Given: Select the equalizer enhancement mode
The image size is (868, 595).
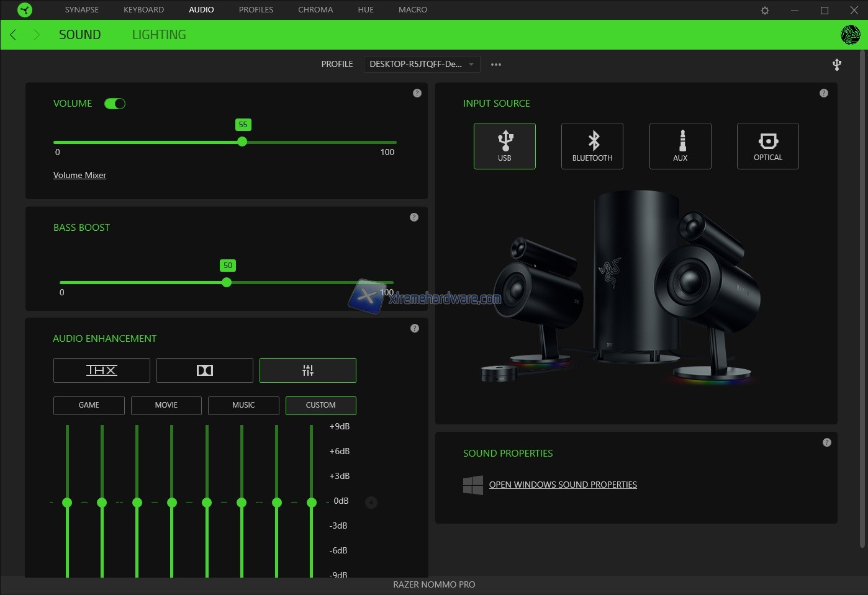Looking at the screenshot, I should click(x=308, y=370).
